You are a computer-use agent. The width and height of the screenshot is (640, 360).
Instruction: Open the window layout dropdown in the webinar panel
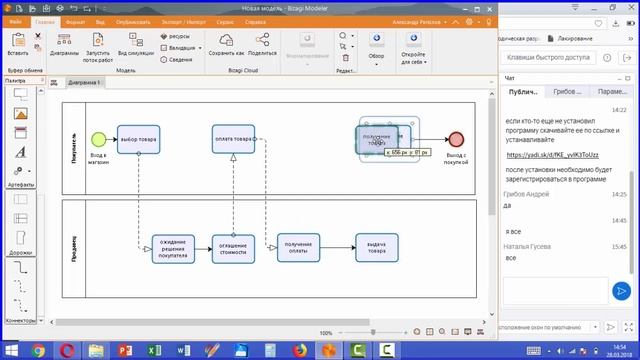point(595,327)
